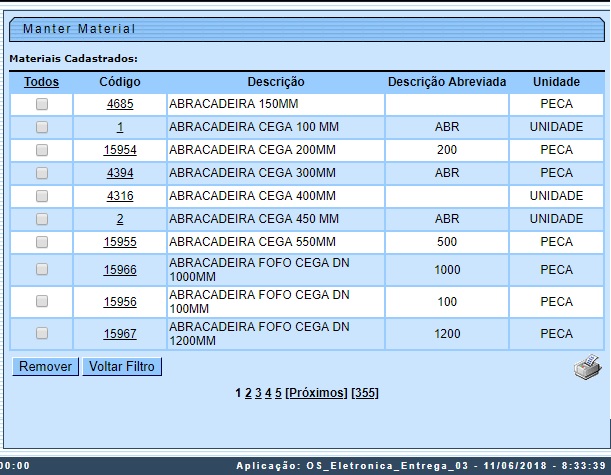Go to page 5 of results
The height and width of the screenshot is (475, 611).
pos(278,393)
